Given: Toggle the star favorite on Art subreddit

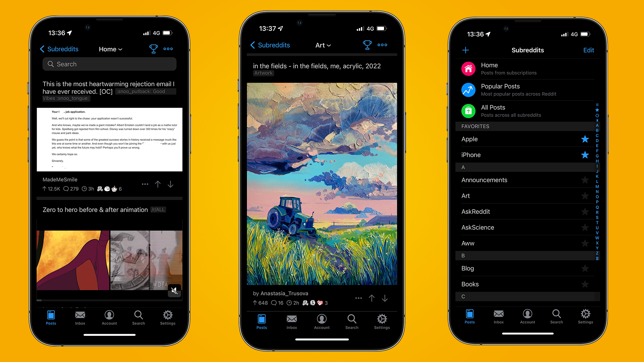Looking at the screenshot, I should 585,196.
